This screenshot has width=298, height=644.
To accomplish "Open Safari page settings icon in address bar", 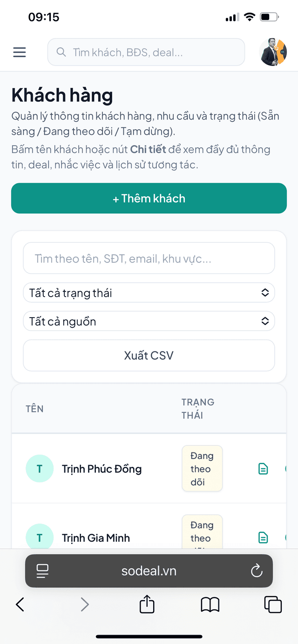I will 42,571.
